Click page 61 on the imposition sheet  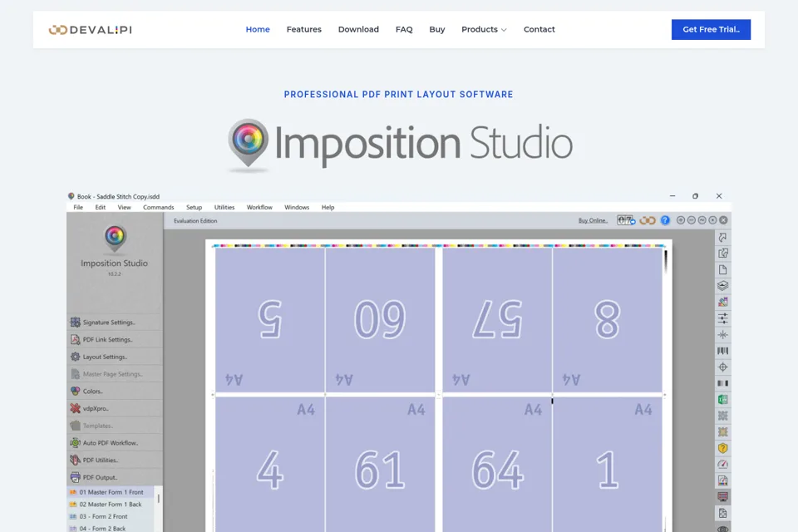point(380,465)
